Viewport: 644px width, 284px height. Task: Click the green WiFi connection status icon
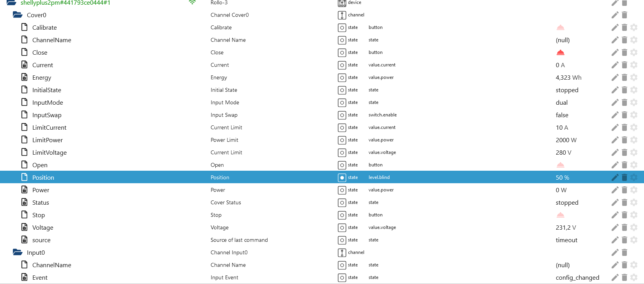click(x=192, y=2)
